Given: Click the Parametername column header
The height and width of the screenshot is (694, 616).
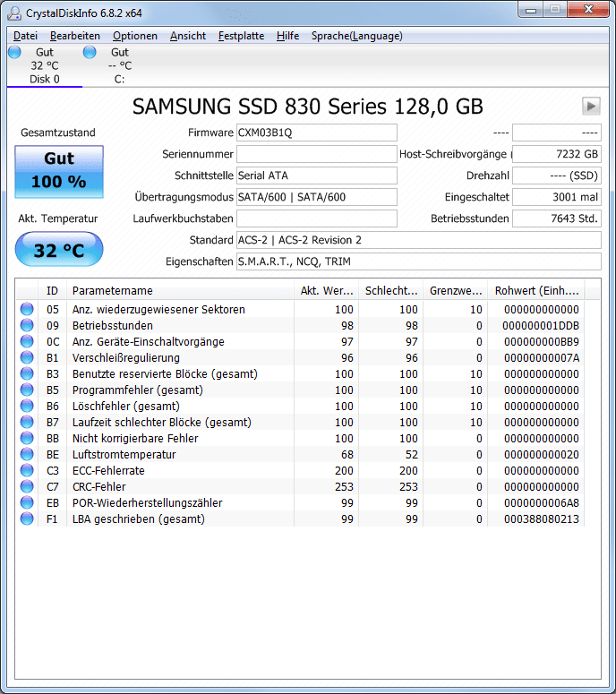Looking at the screenshot, I should click(180, 291).
